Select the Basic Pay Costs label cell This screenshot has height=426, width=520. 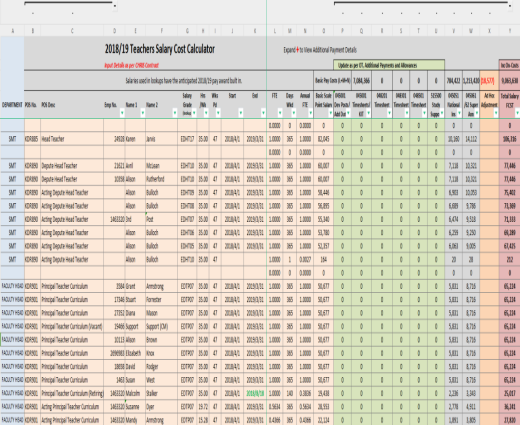coord(332,81)
